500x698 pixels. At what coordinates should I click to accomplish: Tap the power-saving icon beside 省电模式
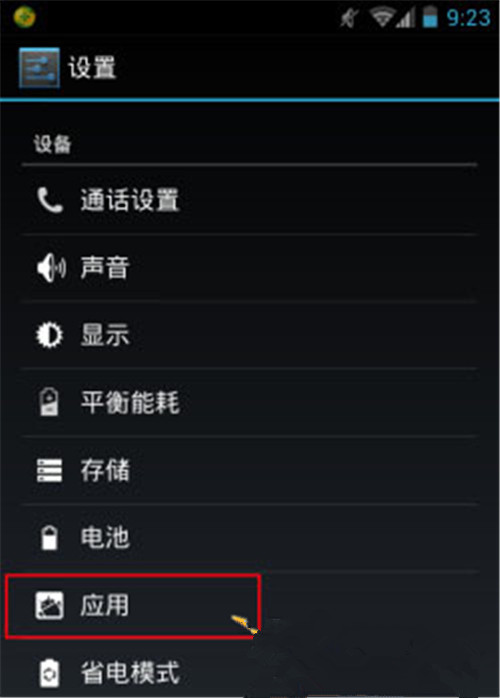coord(49,674)
